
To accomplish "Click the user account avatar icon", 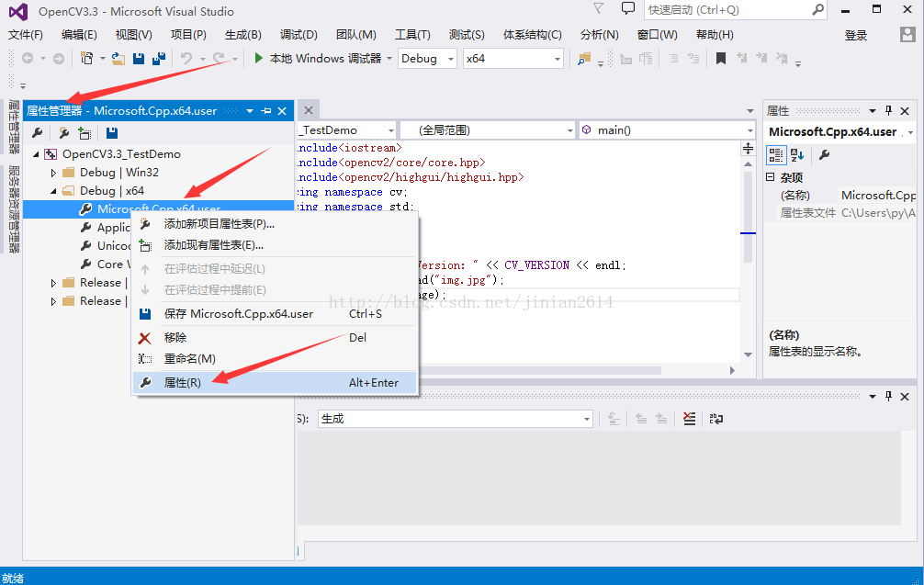I will [907, 35].
